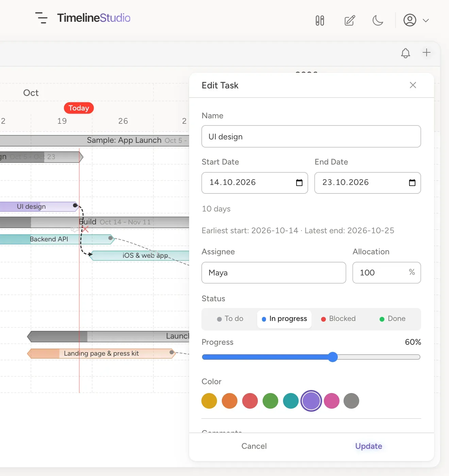Viewport: 449px width, 476px height.
Task: Click the Assignee field containing Maya
Action: 274,273
